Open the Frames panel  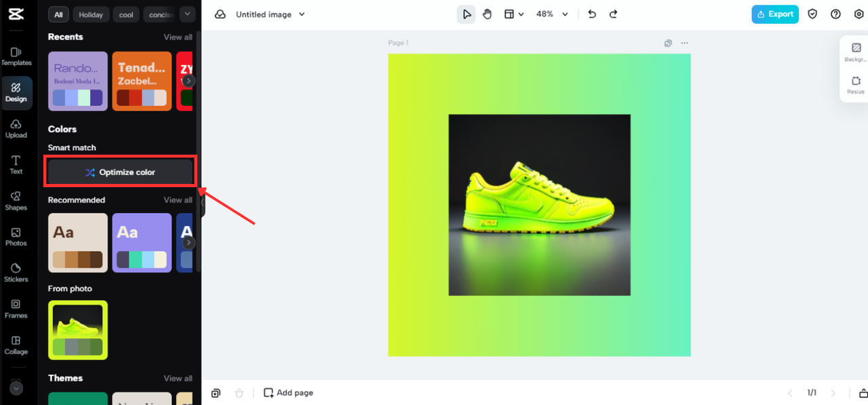pyautogui.click(x=16, y=309)
